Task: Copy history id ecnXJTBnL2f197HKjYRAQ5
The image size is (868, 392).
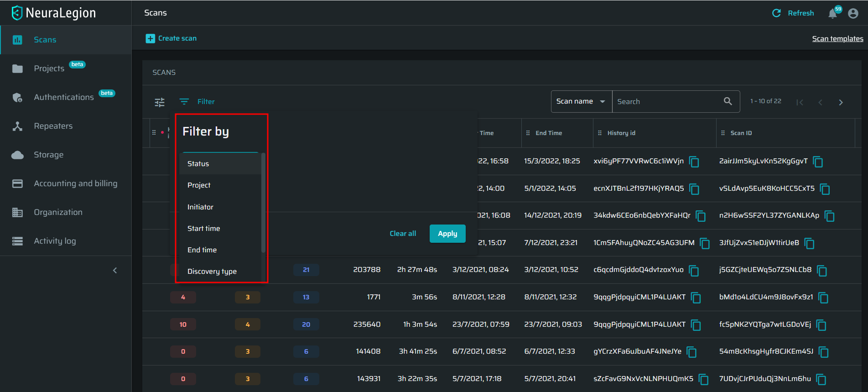Action: click(694, 189)
